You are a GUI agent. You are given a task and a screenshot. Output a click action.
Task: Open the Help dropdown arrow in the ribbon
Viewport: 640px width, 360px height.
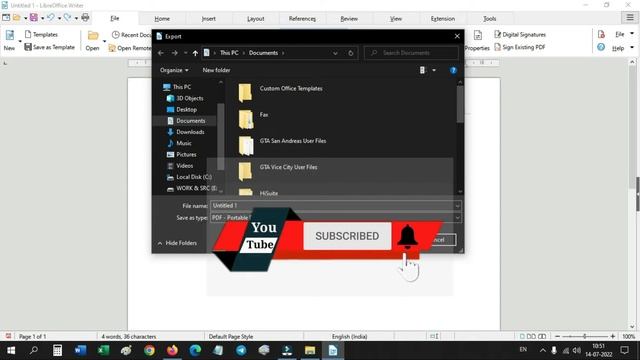click(631, 48)
